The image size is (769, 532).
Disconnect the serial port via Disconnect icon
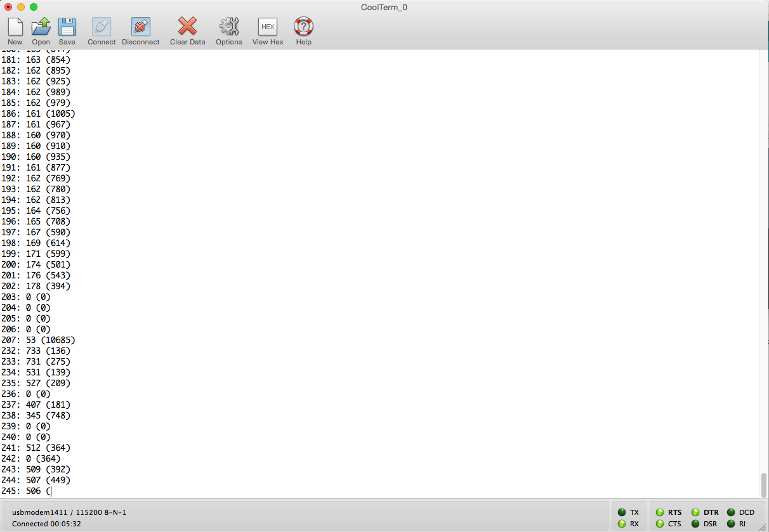pyautogui.click(x=140, y=27)
